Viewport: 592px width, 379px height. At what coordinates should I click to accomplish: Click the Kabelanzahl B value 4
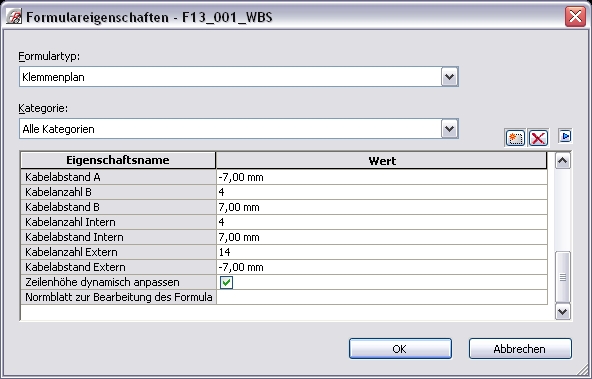coord(382,192)
